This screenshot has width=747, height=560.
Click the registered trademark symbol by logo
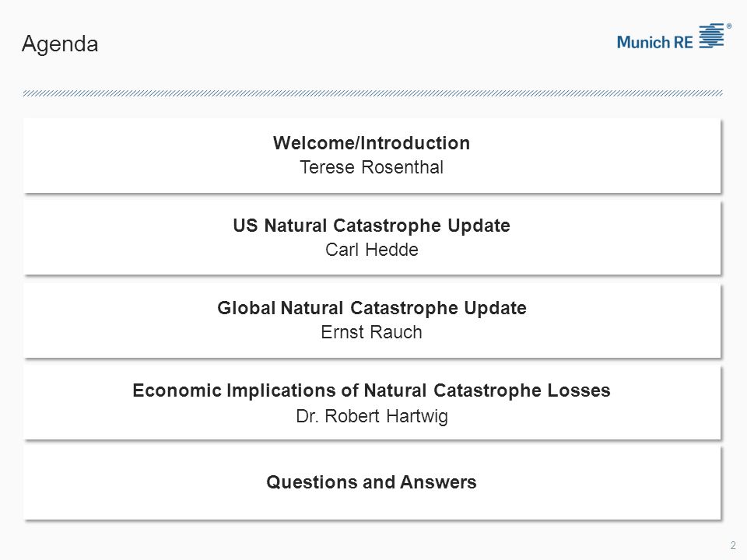(x=729, y=26)
